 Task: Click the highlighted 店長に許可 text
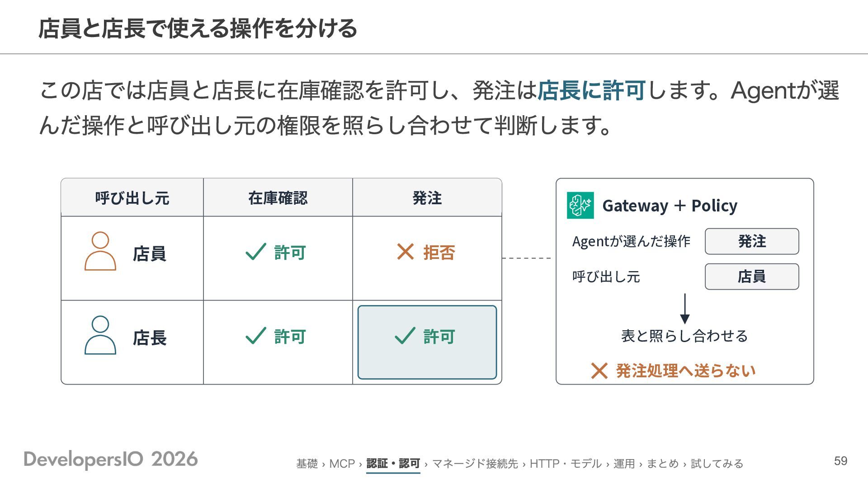pos(591,90)
